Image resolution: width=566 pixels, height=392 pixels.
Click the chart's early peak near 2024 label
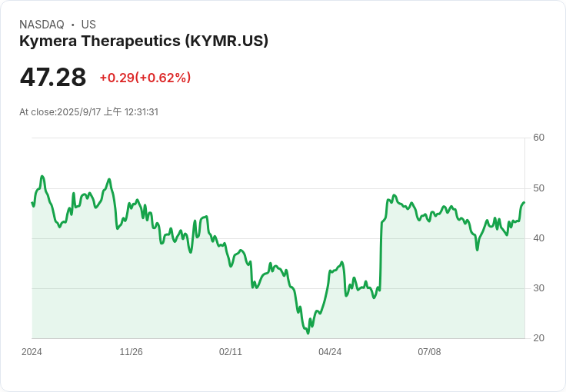42,177
